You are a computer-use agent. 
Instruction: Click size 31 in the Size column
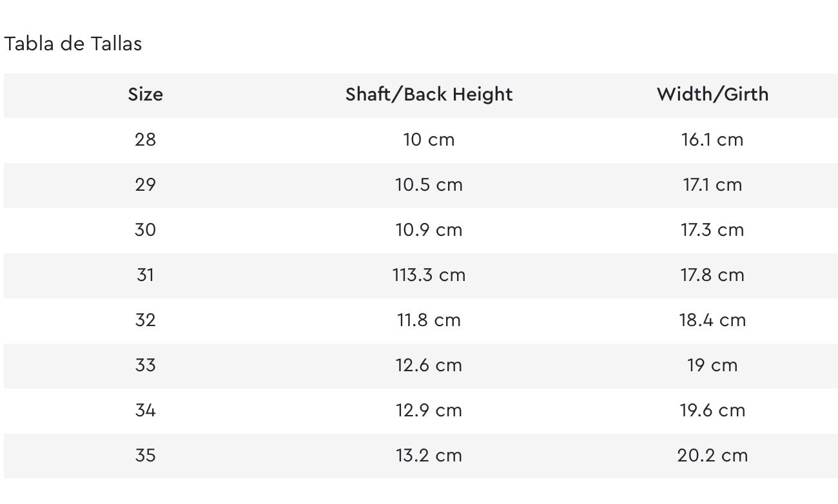coord(145,275)
